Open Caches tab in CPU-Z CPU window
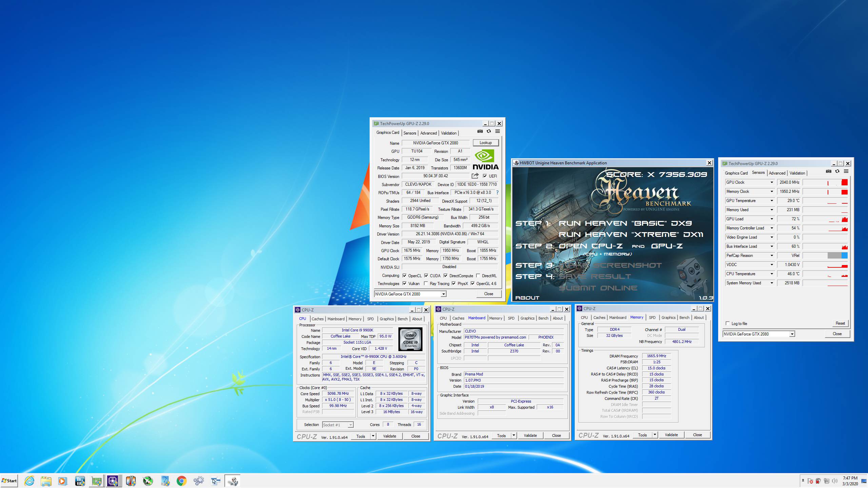This screenshot has height=488, width=868. (318, 319)
